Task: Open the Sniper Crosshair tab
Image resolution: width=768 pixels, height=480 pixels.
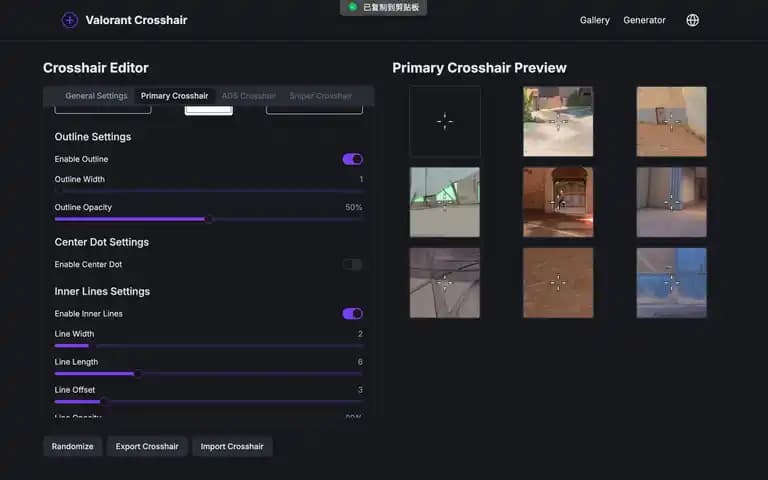Action: [x=320, y=96]
